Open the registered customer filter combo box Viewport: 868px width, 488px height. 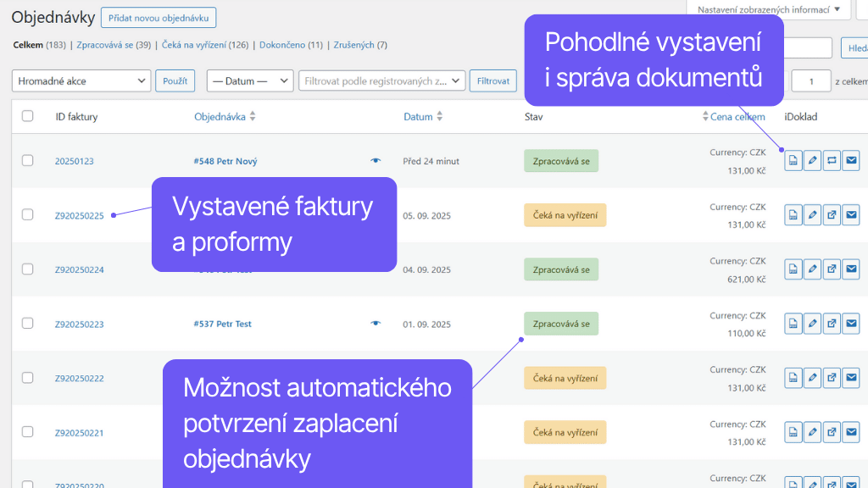click(381, 80)
